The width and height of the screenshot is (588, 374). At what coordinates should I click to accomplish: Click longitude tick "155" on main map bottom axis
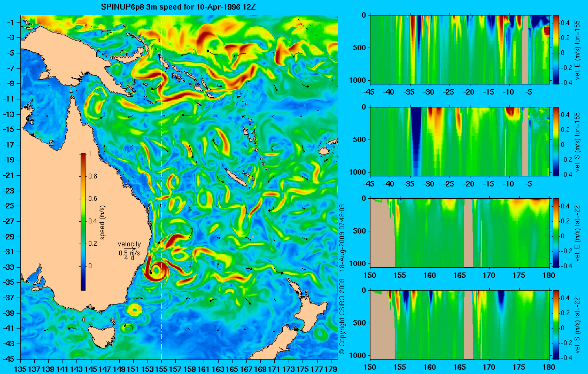(161, 369)
